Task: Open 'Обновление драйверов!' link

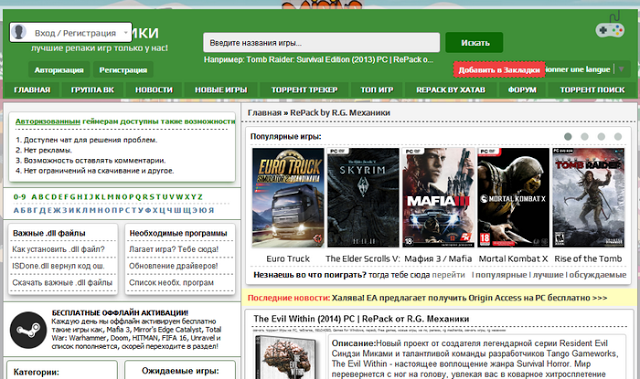Action: 173,266
